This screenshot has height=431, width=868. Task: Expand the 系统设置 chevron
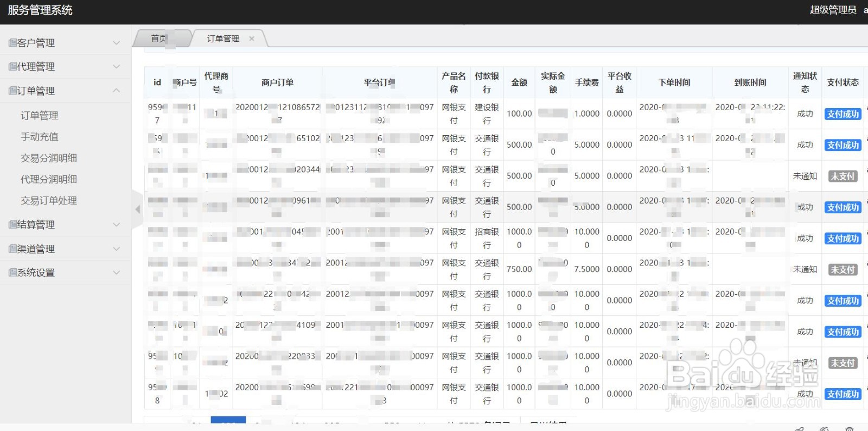[116, 272]
